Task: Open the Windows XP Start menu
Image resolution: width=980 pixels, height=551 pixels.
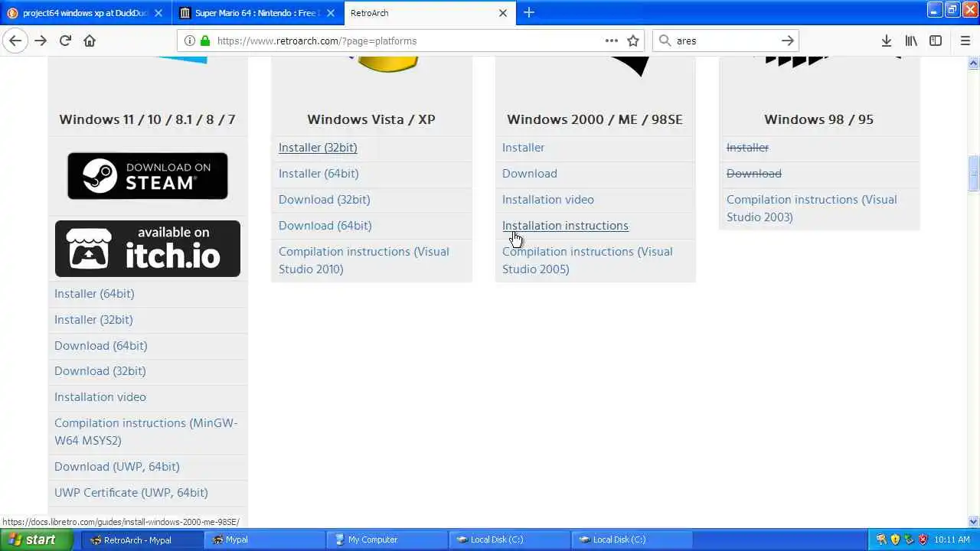Action: coord(36,540)
